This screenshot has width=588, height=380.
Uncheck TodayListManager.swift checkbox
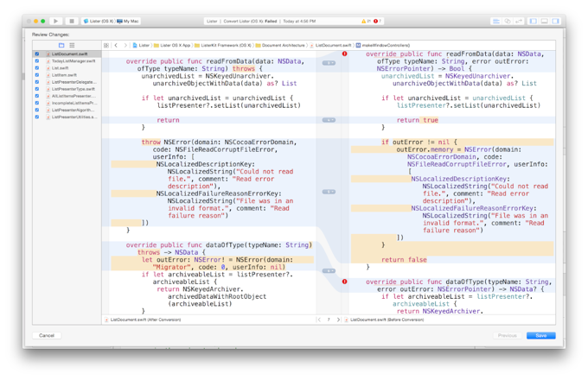[36, 61]
